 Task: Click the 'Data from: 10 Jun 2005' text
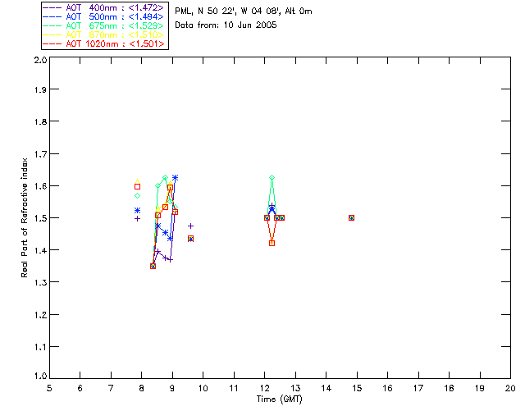click(x=226, y=25)
